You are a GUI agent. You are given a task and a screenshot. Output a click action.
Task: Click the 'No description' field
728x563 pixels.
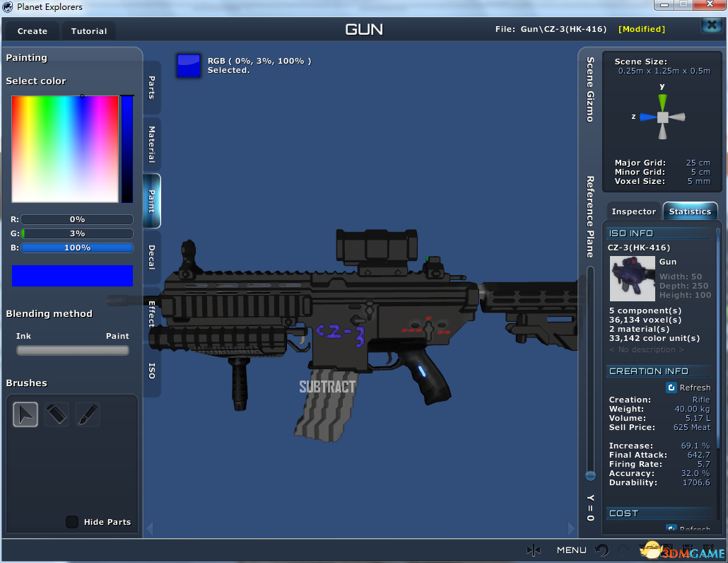point(646,349)
